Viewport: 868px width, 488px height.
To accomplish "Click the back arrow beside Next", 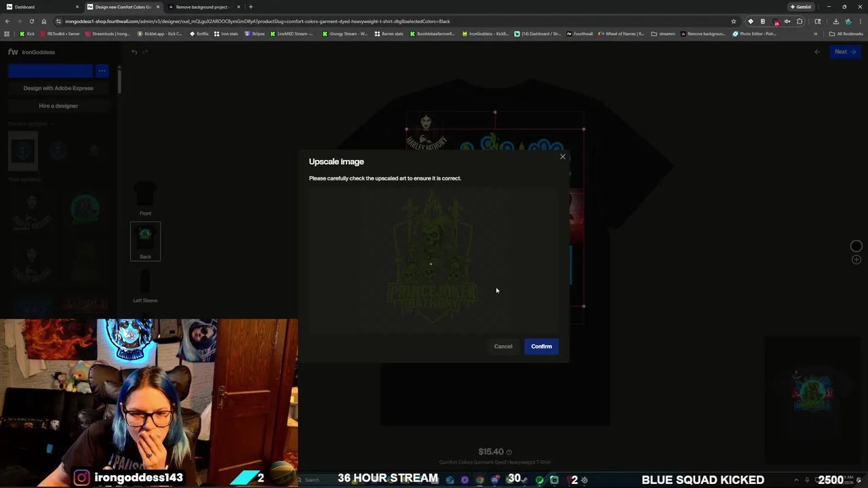I will [x=817, y=52].
